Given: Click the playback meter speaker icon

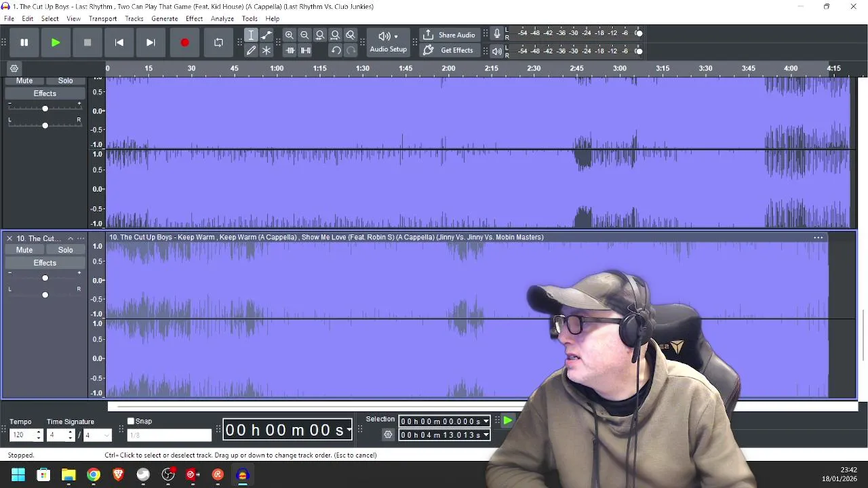Looking at the screenshot, I should click(x=497, y=51).
